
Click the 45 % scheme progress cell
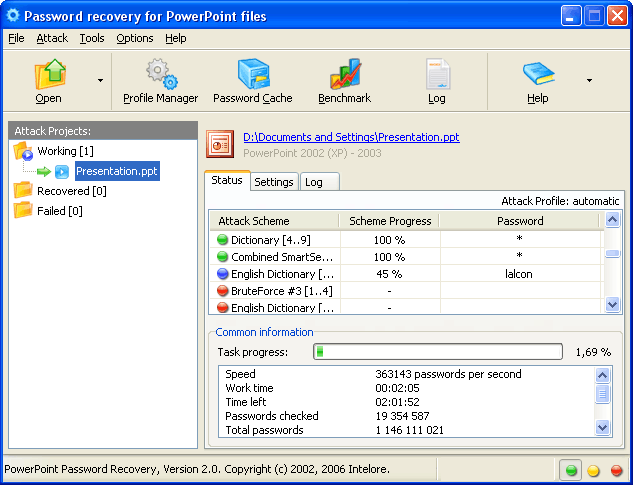(389, 274)
